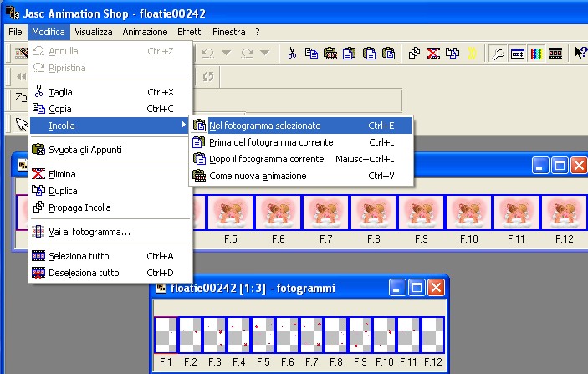The image size is (588, 374).
Task: Click the rewind playback control
Action: pyautogui.click(x=21, y=77)
